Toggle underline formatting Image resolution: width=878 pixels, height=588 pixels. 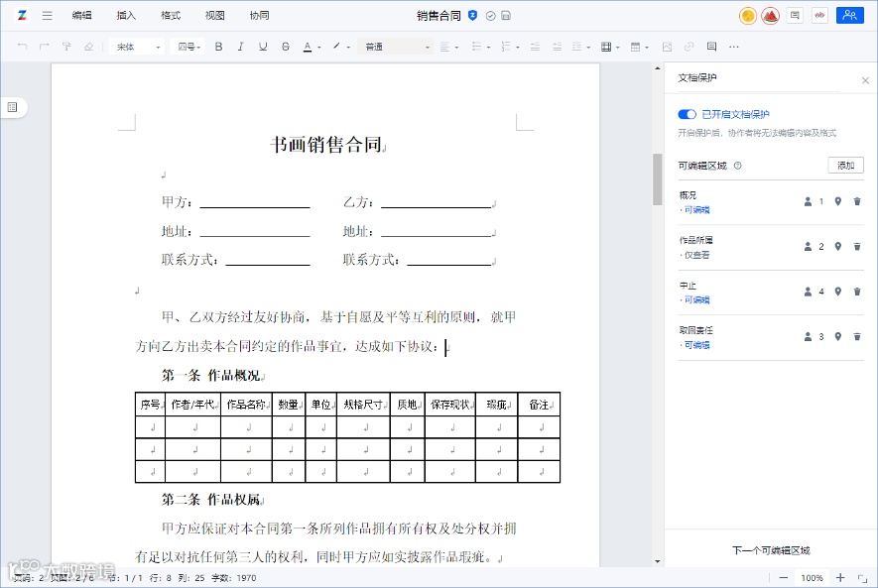click(x=263, y=47)
